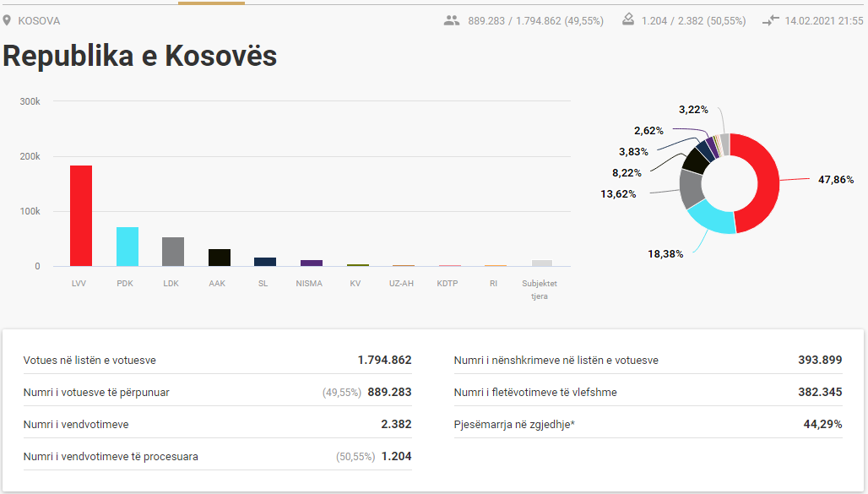Click the black donut slice for 8,22%
The image size is (868, 494).
point(697,160)
